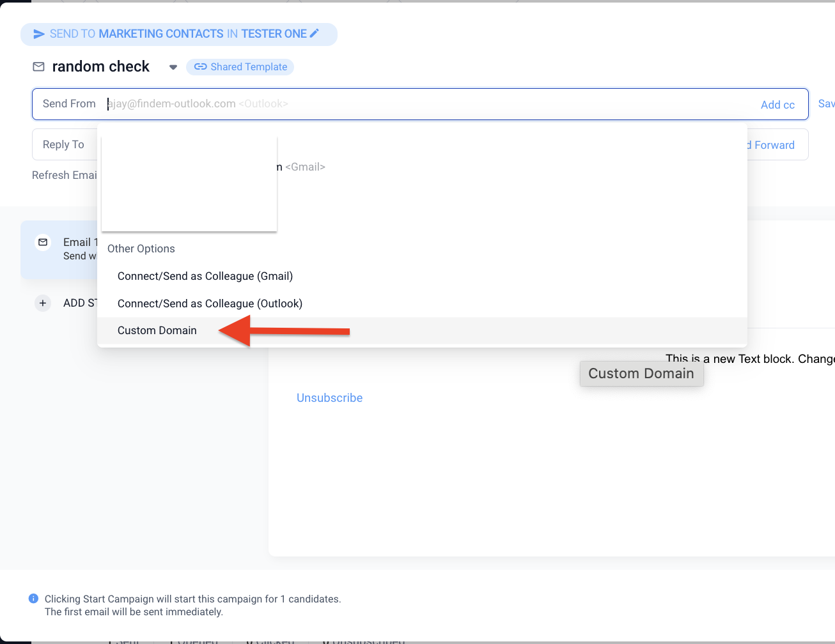Click the plus icon to add step

43,303
